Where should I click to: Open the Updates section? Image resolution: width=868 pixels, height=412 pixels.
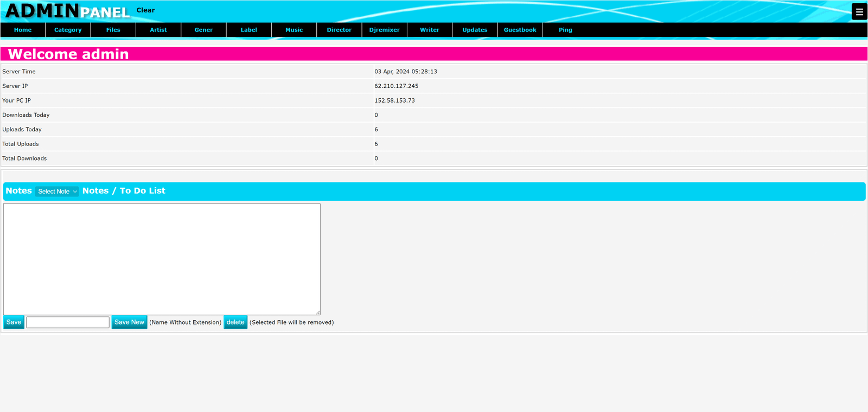tap(475, 30)
